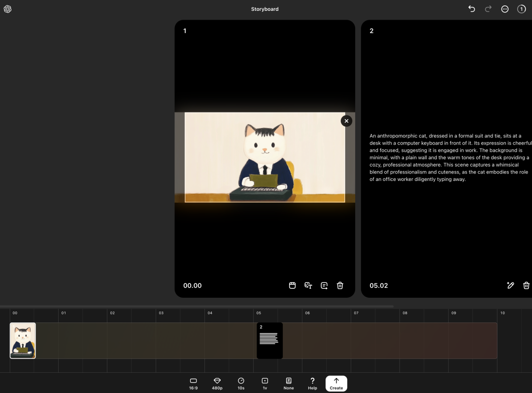
Task: Click the redo arrow icon
Action: pos(488,9)
